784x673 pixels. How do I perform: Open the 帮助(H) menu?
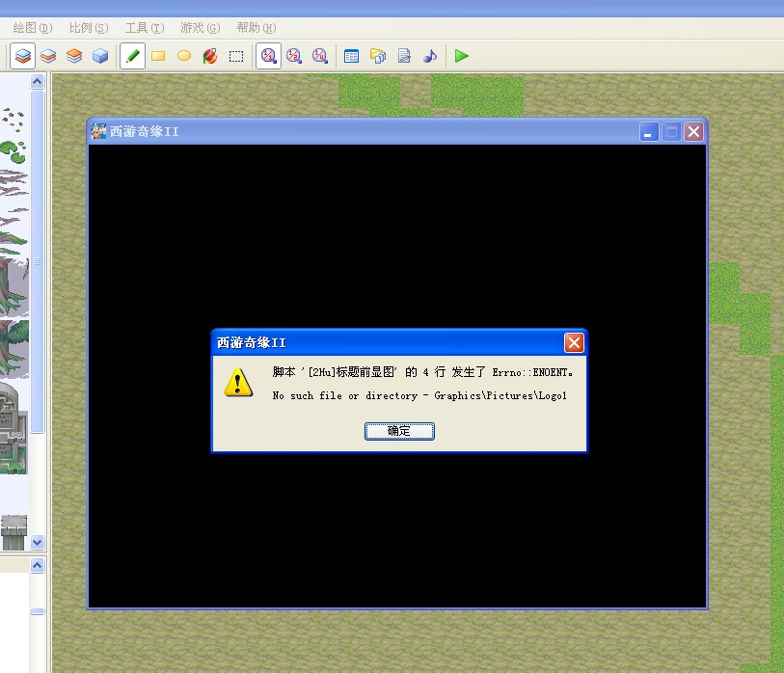[256, 28]
